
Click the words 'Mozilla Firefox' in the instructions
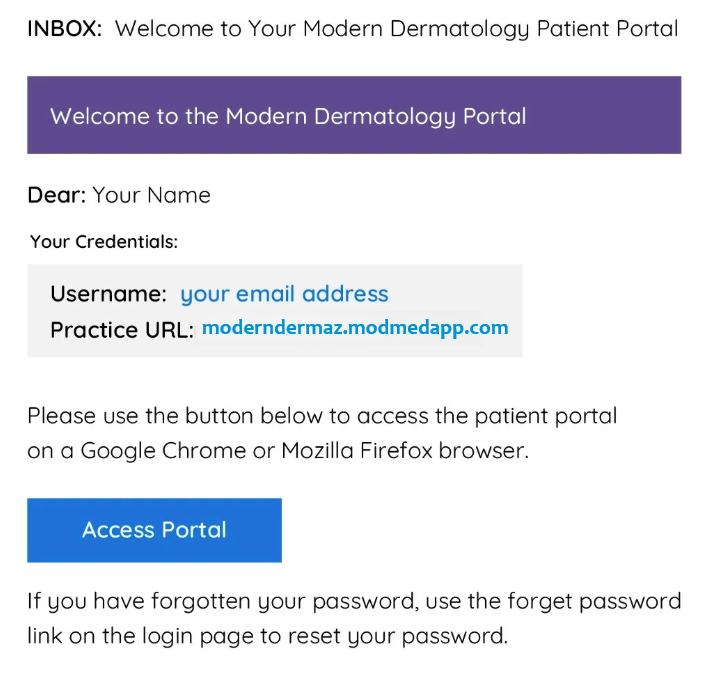[357, 450]
